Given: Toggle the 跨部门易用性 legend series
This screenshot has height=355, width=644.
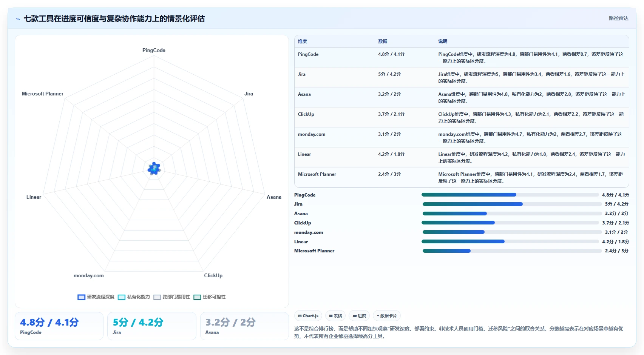Looking at the screenshot, I should [x=172, y=297].
